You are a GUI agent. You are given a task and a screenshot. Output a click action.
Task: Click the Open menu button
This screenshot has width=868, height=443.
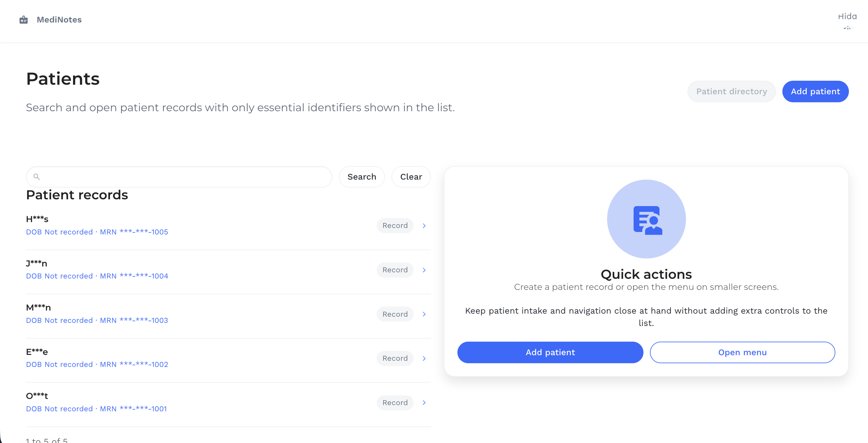[x=742, y=352]
